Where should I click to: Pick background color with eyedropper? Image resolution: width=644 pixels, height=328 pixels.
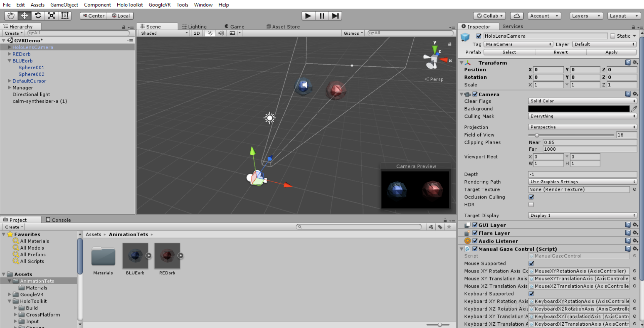(x=634, y=109)
